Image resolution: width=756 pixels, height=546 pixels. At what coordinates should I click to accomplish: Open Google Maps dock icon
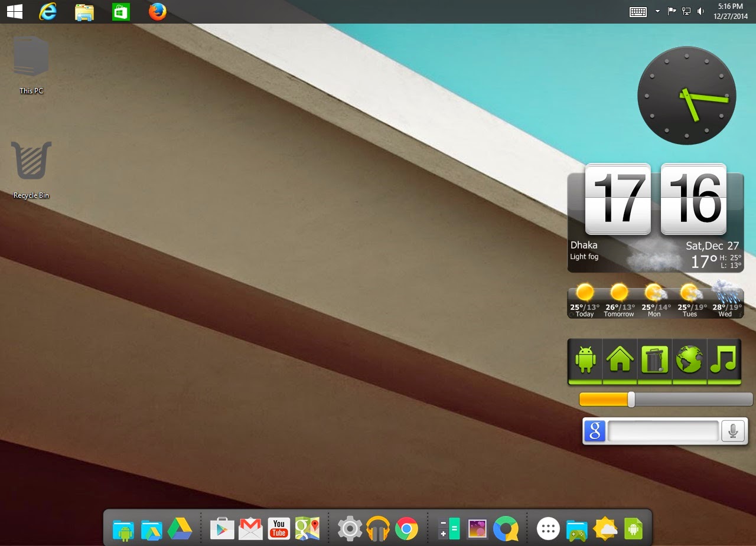[307, 528]
